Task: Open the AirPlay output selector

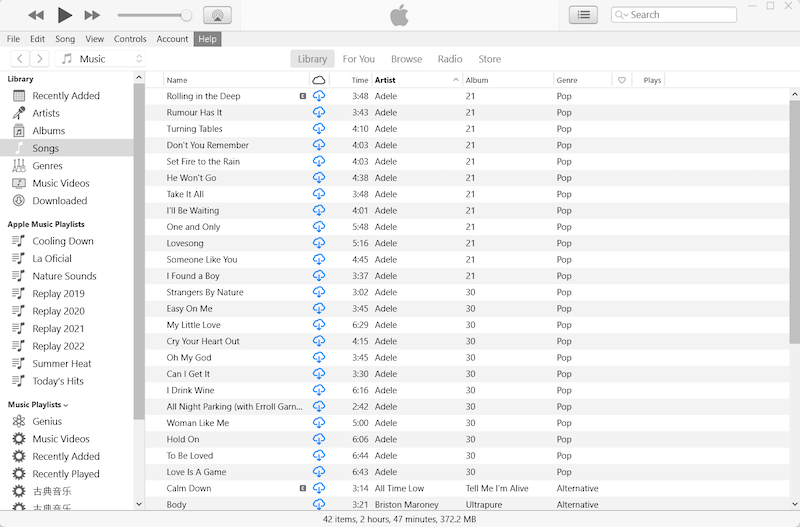Action: (217, 15)
